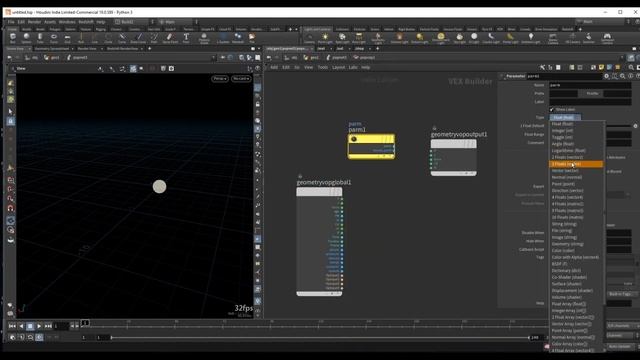Click popvop1 in the network path
The width and height of the screenshot is (640, 360).
coord(364,58)
